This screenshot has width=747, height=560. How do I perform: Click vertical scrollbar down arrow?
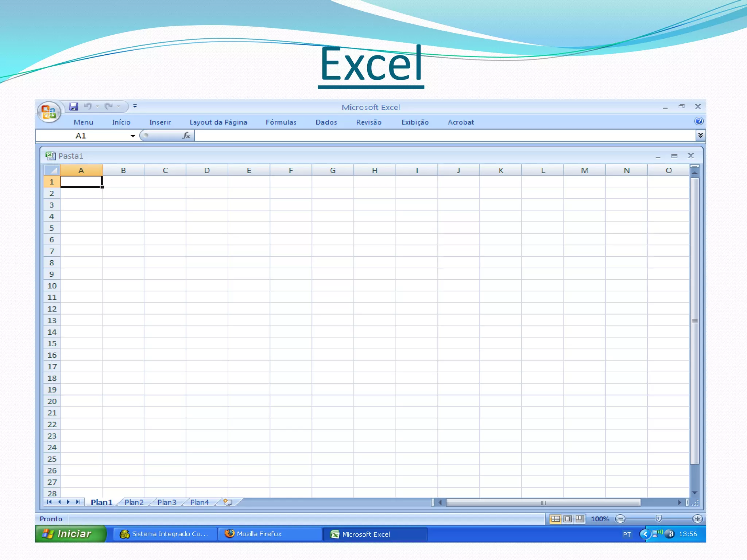(695, 493)
